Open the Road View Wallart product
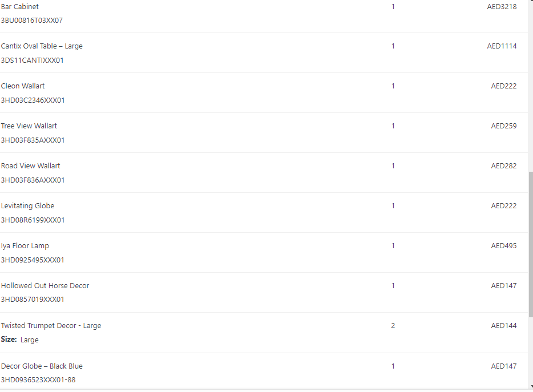The image size is (533, 392). [x=30, y=166]
